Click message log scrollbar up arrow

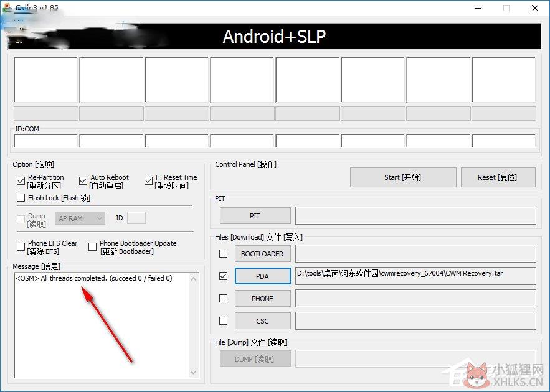[x=193, y=279]
